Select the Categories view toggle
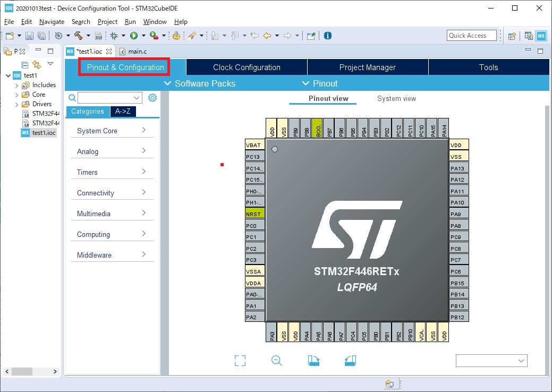 click(88, 112)
